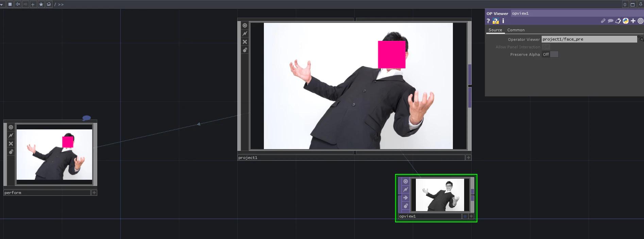Open the operator comment bubble icon
The image size is (644, 239).
[x=611, y=21]
